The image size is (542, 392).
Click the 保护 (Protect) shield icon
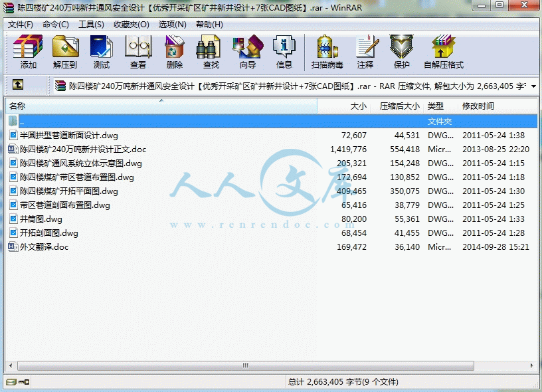(x=401, y=46)
